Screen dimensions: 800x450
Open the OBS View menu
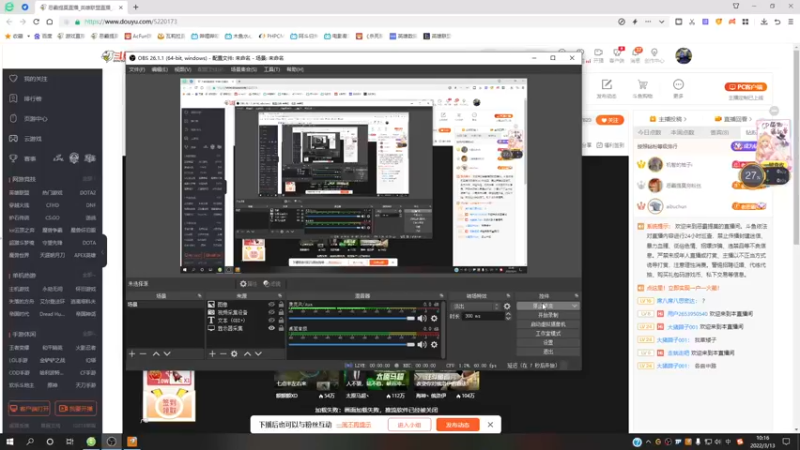tap(183, 69)
